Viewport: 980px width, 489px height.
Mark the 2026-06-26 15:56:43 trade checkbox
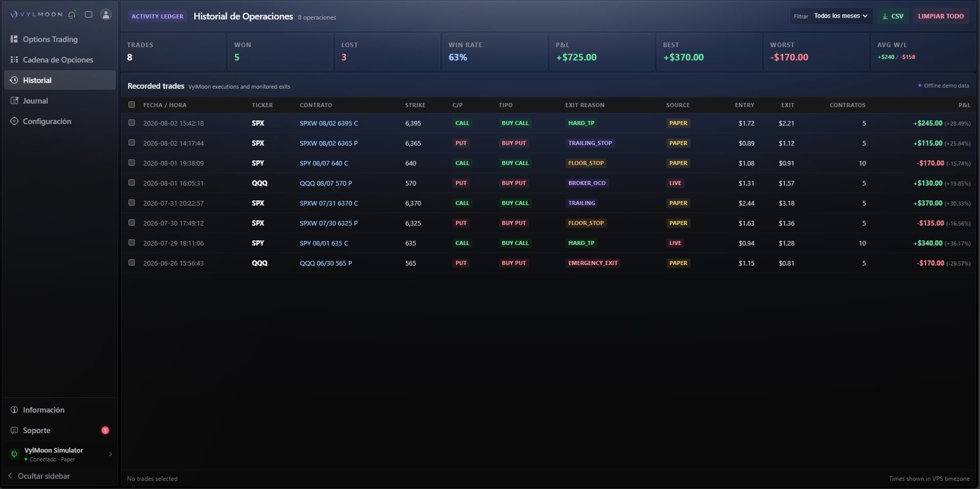coord(132,263)
